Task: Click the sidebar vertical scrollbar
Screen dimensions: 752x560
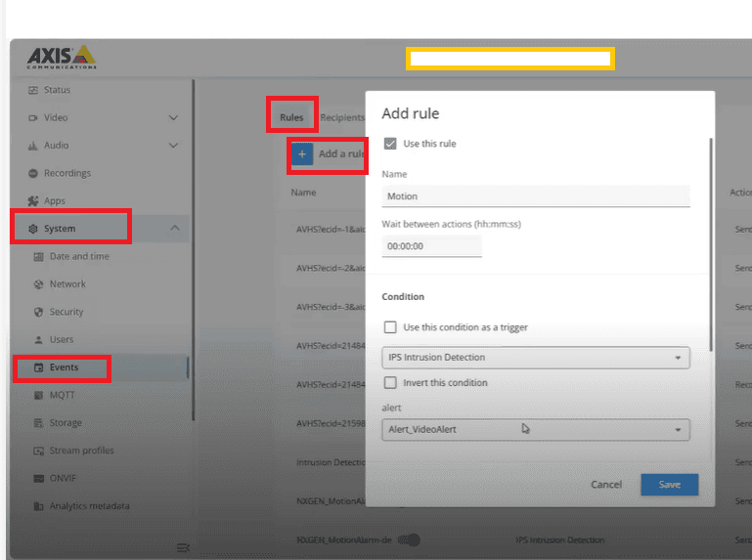Action: (194, 249)
